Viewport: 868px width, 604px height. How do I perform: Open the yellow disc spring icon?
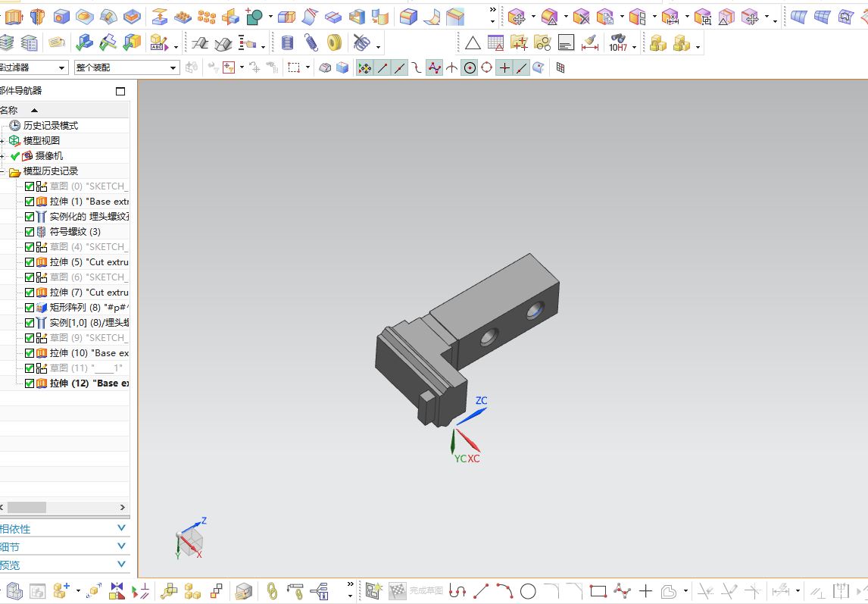point(334,42)
